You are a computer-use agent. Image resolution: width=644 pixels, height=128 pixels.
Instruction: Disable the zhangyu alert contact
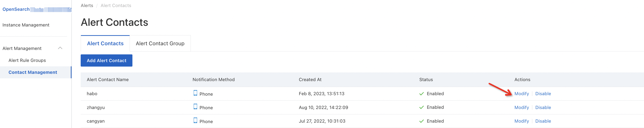point(543,107)
